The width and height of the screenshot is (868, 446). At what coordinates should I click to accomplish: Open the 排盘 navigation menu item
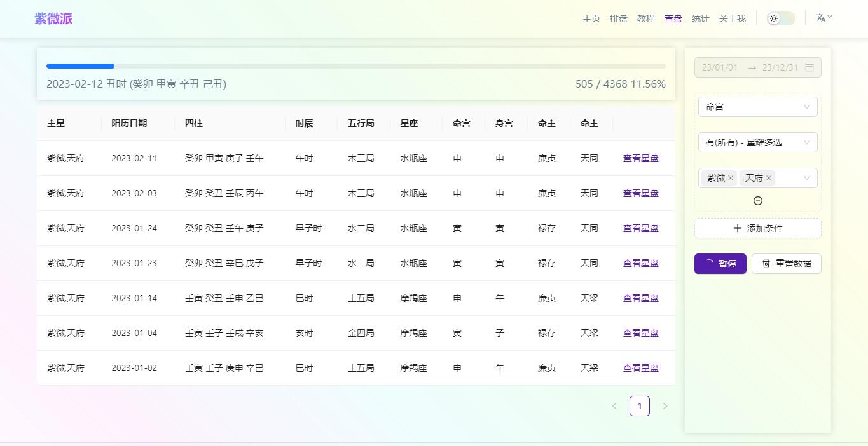(x=618, y=18)
